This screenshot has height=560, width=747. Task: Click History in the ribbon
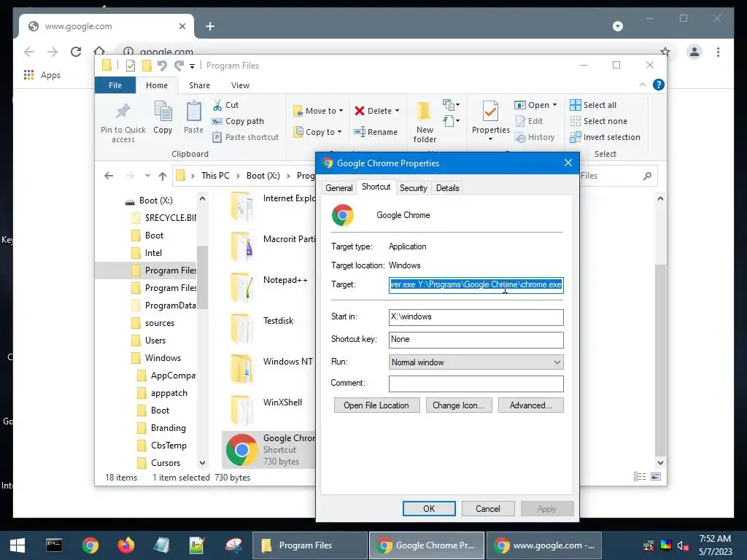click(x=535, y=137)
